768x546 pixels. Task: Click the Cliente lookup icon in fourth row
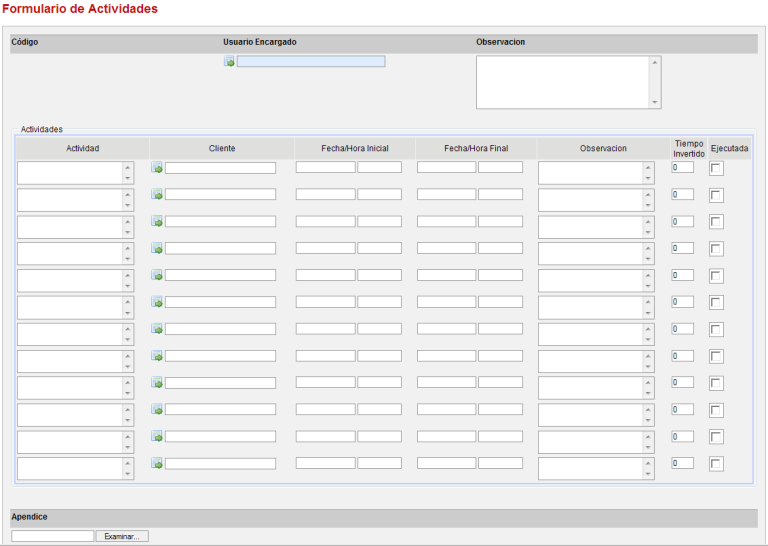click(157, 249)
